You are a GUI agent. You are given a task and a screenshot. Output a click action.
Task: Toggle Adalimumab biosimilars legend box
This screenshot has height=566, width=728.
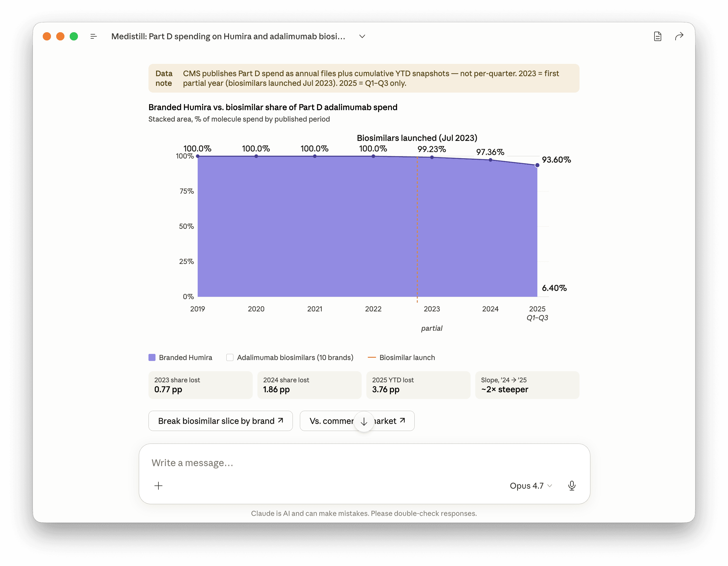[230, 357]
